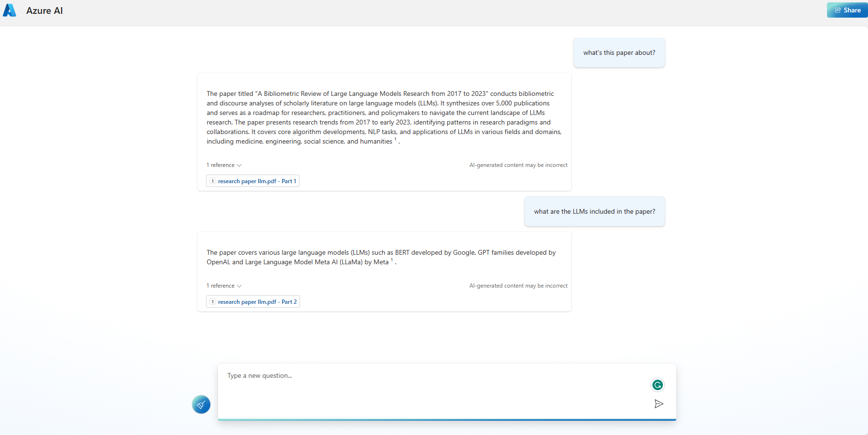Click citation badge 1 on the Part 1 chip
868x435 pixels.
pyautogui.click(x=212, y=181)
